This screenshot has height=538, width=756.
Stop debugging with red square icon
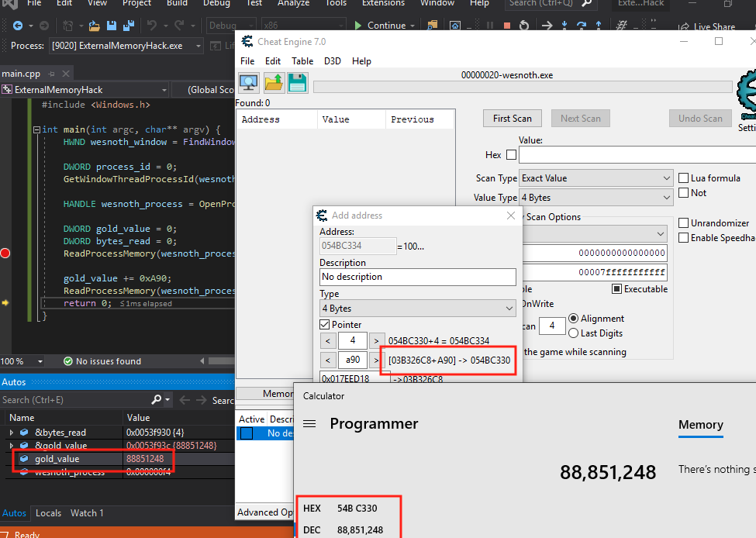[507, 26]
